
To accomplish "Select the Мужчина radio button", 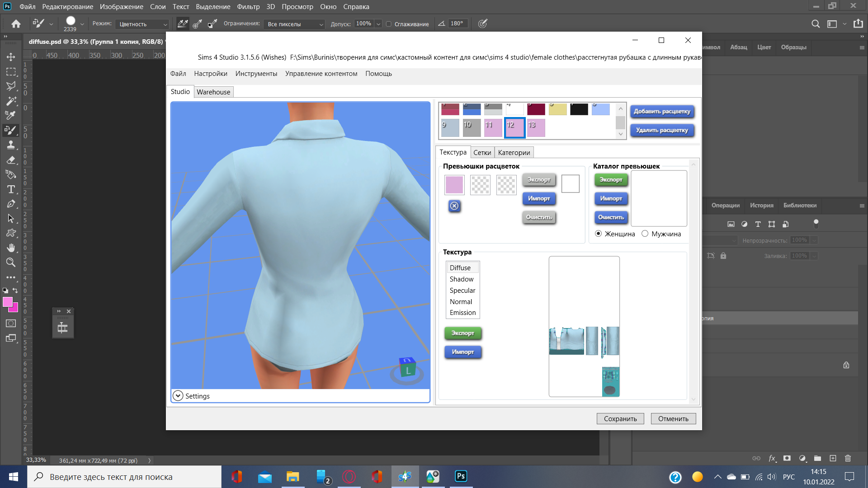I will pyautogui.click(x=645, y=234).
